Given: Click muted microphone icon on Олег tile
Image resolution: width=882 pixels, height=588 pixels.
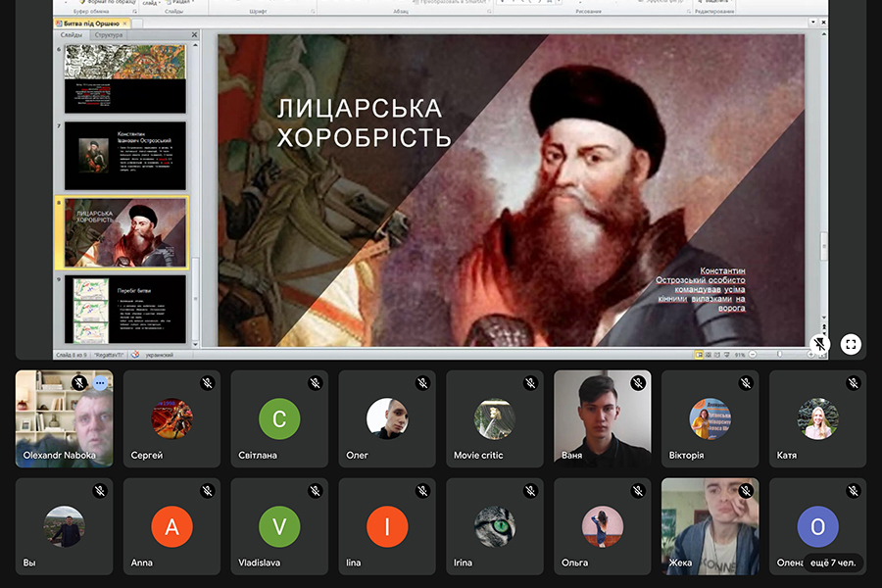Looking at the screenshot, I should pyautogui.click(x=423, y=383).
